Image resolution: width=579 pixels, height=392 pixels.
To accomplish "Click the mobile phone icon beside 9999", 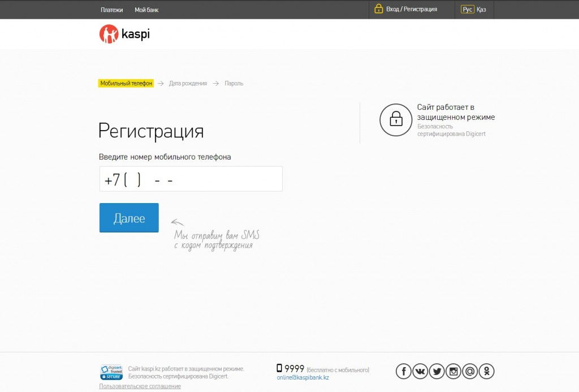I will click(279, 368).
